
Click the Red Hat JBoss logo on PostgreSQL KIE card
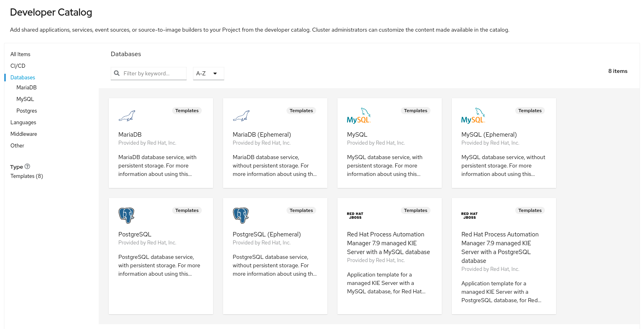point(469,216)
